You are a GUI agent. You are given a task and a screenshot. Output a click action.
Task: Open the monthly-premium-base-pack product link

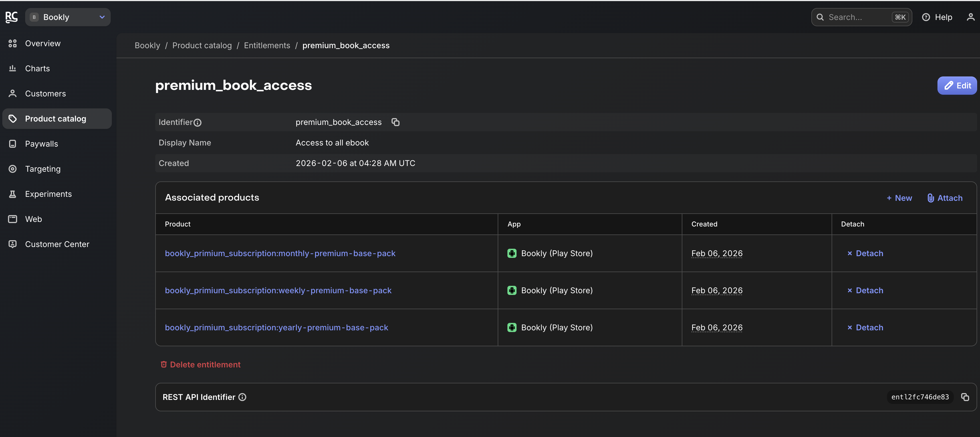280,253
